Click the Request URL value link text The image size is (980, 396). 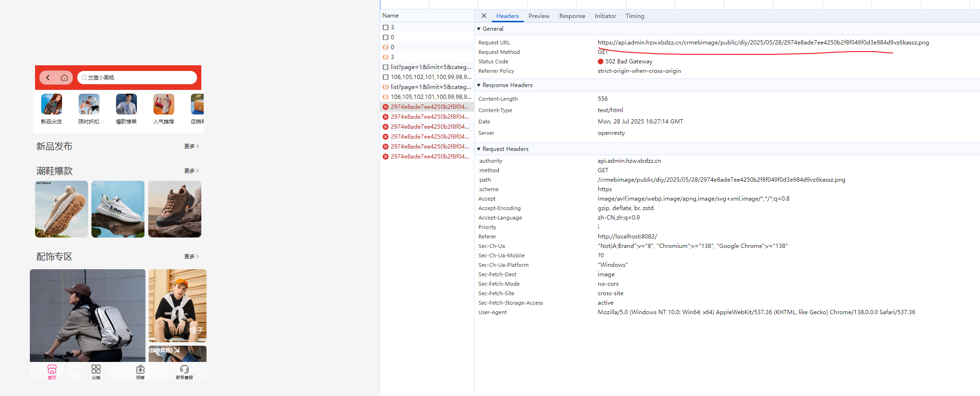tap(763, 43)
